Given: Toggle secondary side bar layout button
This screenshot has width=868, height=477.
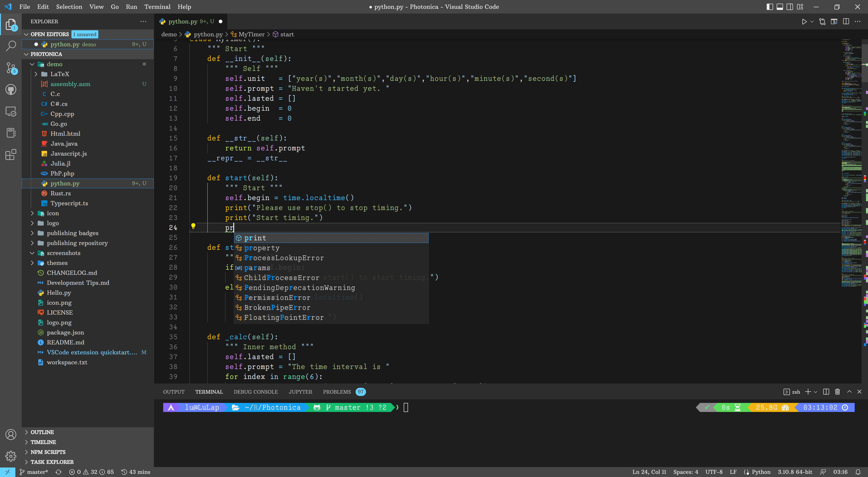Looking at the screenshot, I should 790,7.
